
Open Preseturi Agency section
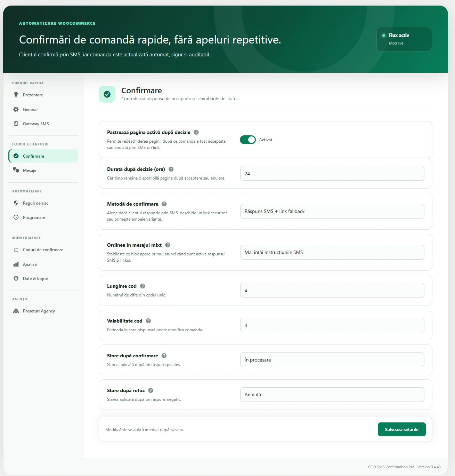tap(43, 311)
